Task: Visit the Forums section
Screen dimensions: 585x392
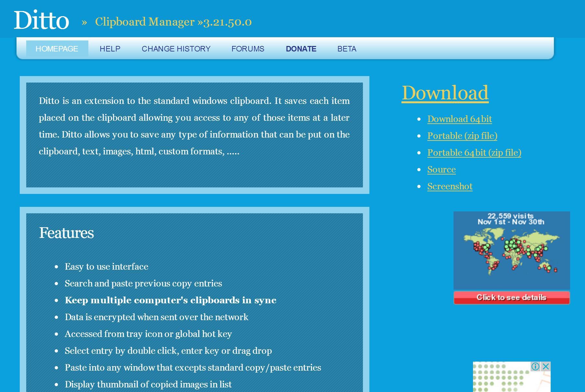Action: click(x=248, y=49)
